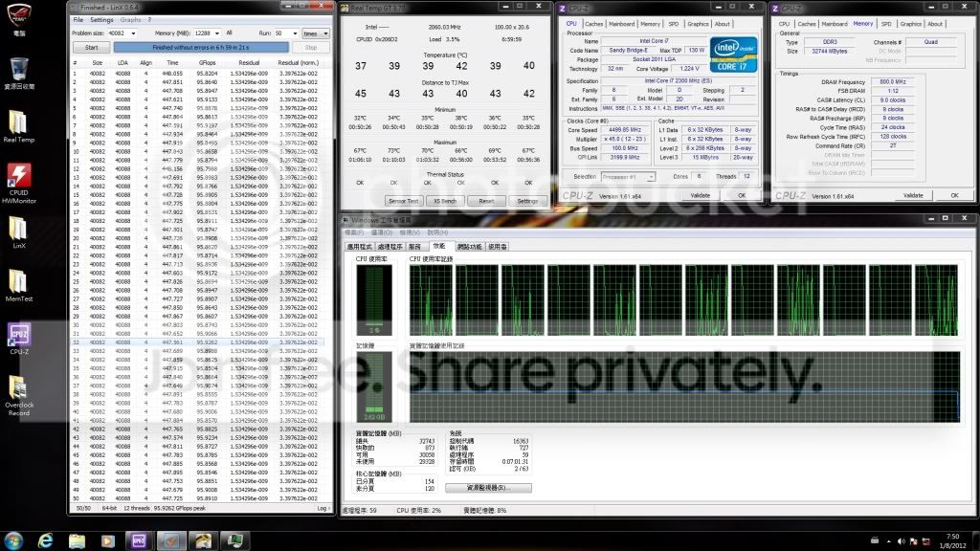Open LinX File menu
This screenshot has height=551, width=980.
click(78, 20)
